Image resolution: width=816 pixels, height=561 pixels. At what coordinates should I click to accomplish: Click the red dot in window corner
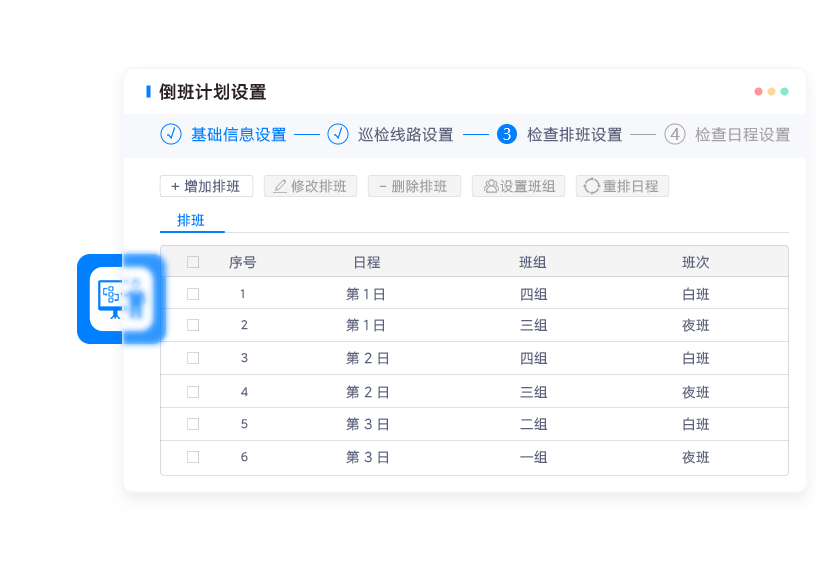tap(758, 91)
